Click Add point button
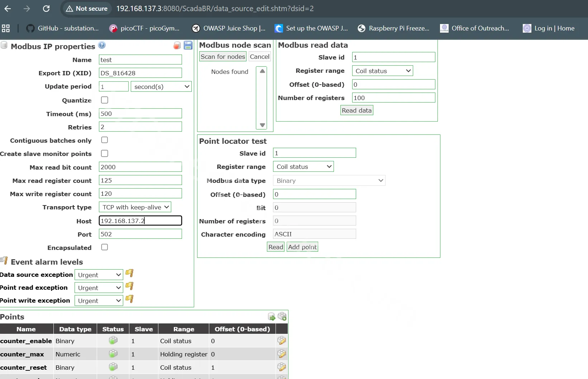This screenshot has height=379, width=588. (302, 247)
